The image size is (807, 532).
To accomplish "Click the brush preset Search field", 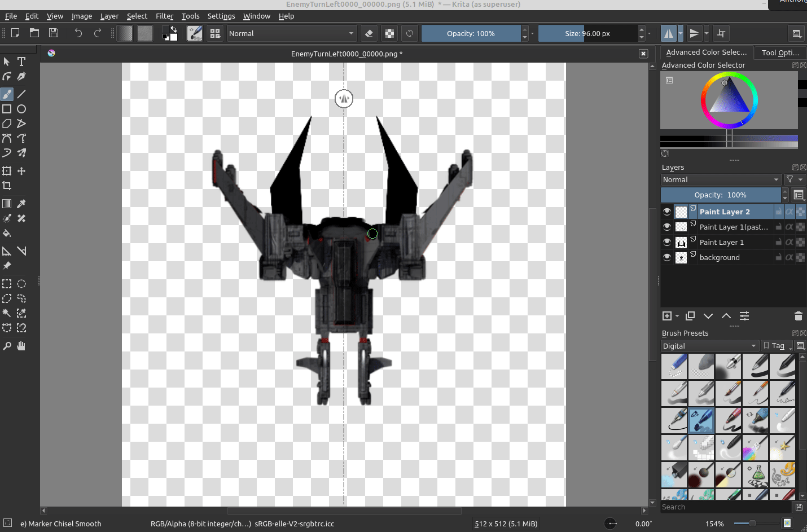I will tap(726, 507).
